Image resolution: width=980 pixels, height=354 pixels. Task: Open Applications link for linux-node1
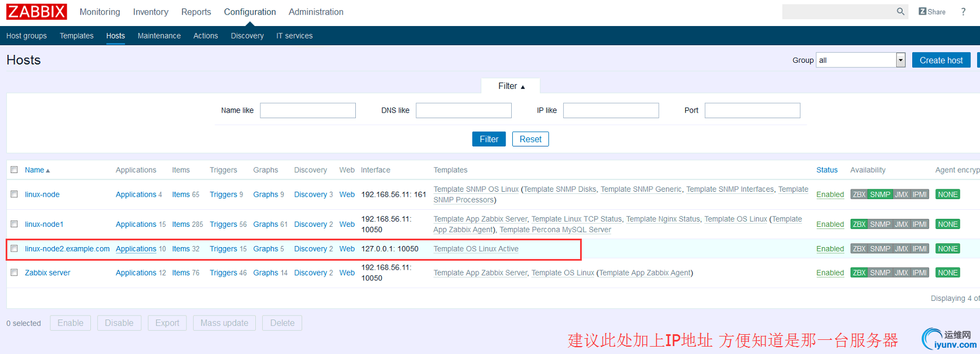(x=136, y=225)
